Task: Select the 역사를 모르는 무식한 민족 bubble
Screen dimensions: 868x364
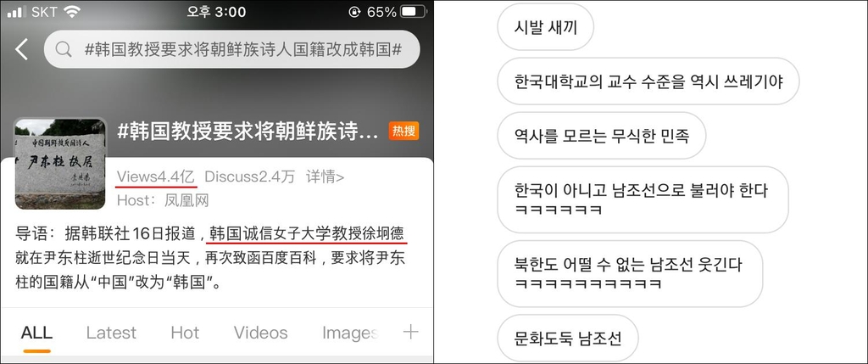Action: coord(602,136)
